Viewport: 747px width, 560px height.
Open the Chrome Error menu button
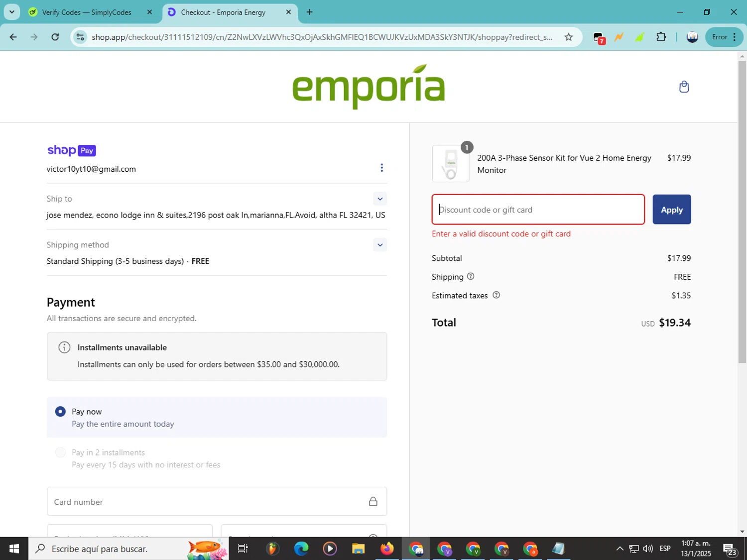(724, 37)
